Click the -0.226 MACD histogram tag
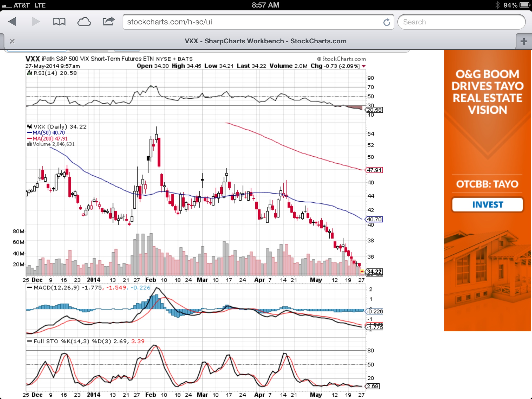 click(x=374, y=311)
